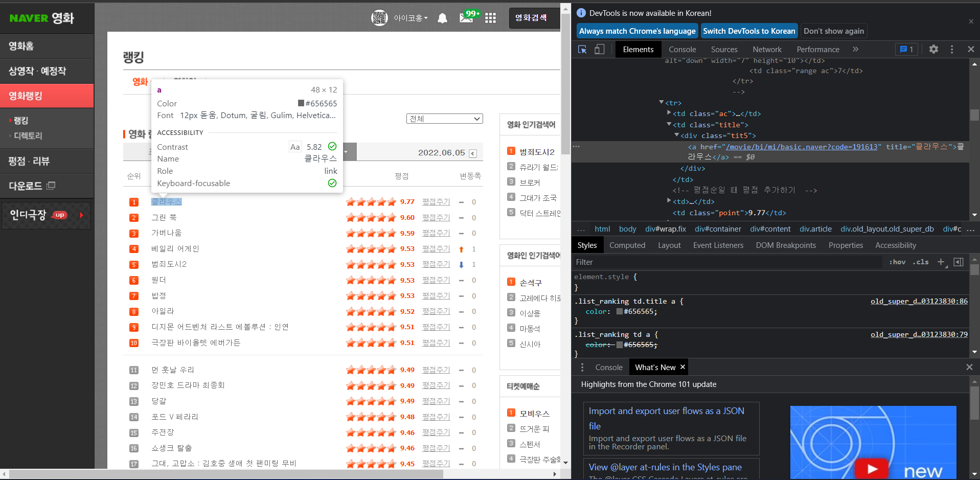The width and height of the screenshot is (980, 480).
Task: Open the drawer Console tab
Action: (609, 368)
